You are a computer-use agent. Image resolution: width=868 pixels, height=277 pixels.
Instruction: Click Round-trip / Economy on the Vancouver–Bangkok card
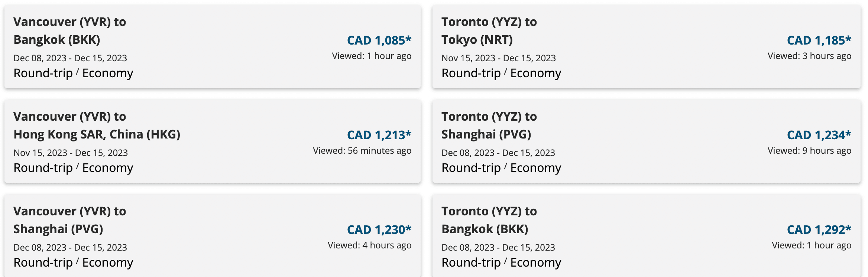pyautogui.click(x=73, y=74)
